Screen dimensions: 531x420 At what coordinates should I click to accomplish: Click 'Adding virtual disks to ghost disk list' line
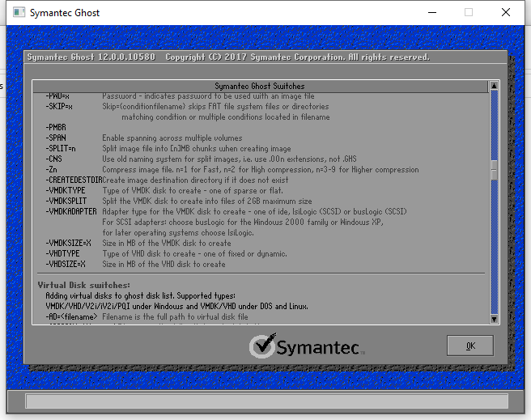[x=141, y=296]
